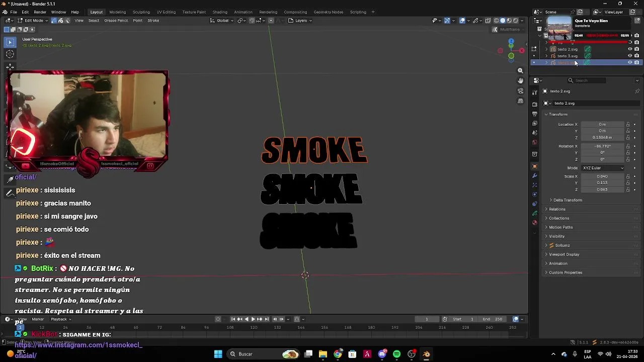Viewport: 644px width, 362px height.
Task: Enable stroke selection mode icon
Action: click(x=60, y=21)
